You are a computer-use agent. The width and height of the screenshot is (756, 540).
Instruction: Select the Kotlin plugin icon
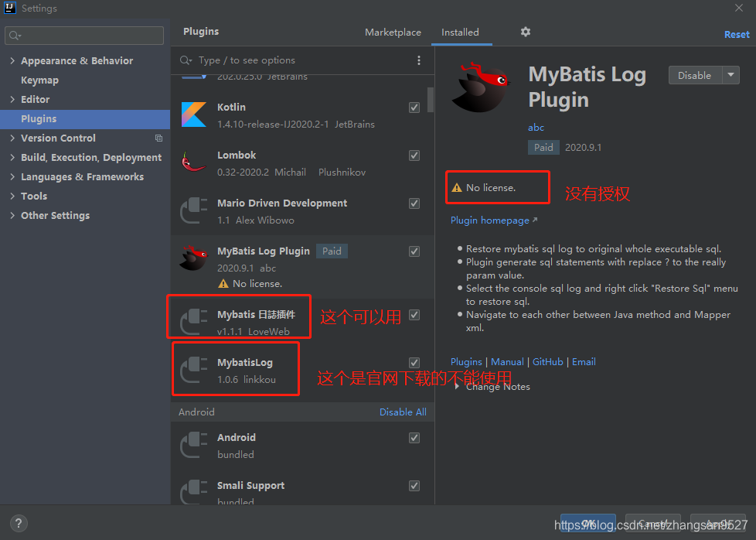pyautogui.click(x=193, y=114)
